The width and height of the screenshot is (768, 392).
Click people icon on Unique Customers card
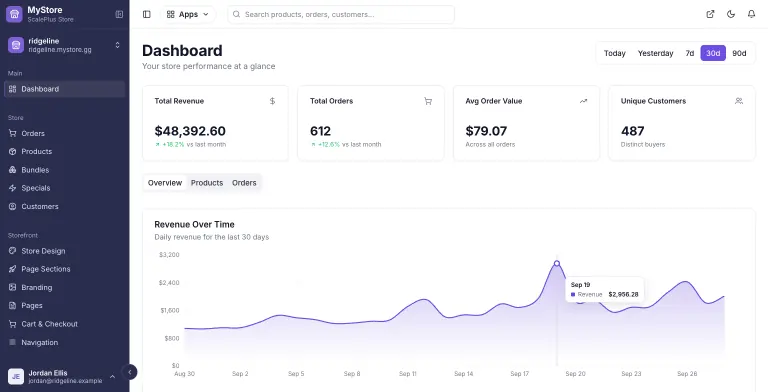pyautogui.click(x=739, y=101)
